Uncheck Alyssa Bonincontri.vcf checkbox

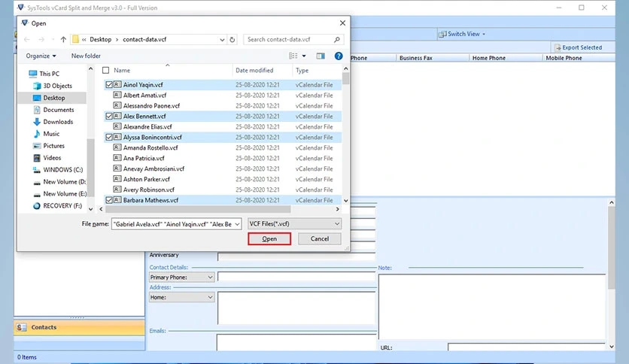click(109, 137)
